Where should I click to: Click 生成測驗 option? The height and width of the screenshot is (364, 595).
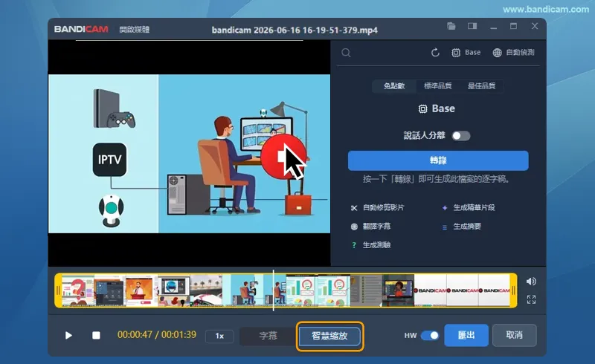(x=376, y=245)
